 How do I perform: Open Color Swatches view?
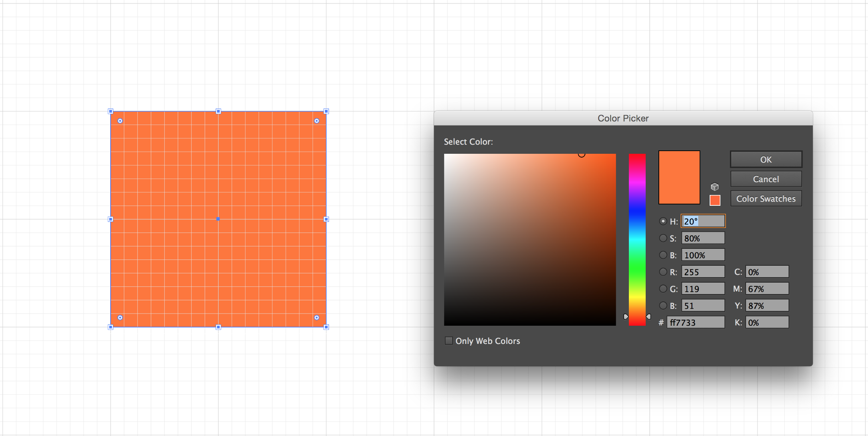[766, 198]
